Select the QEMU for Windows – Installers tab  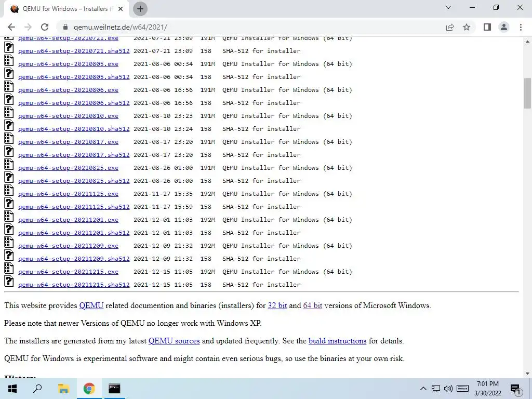tap(67, 9)
